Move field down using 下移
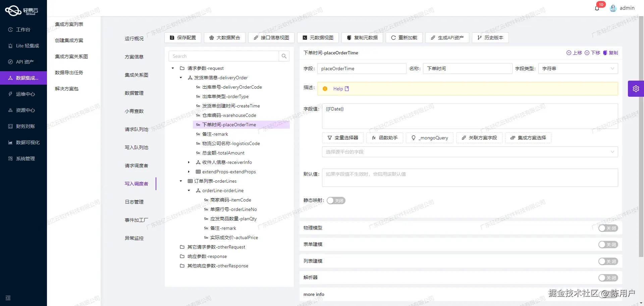 tap(593, 53)
